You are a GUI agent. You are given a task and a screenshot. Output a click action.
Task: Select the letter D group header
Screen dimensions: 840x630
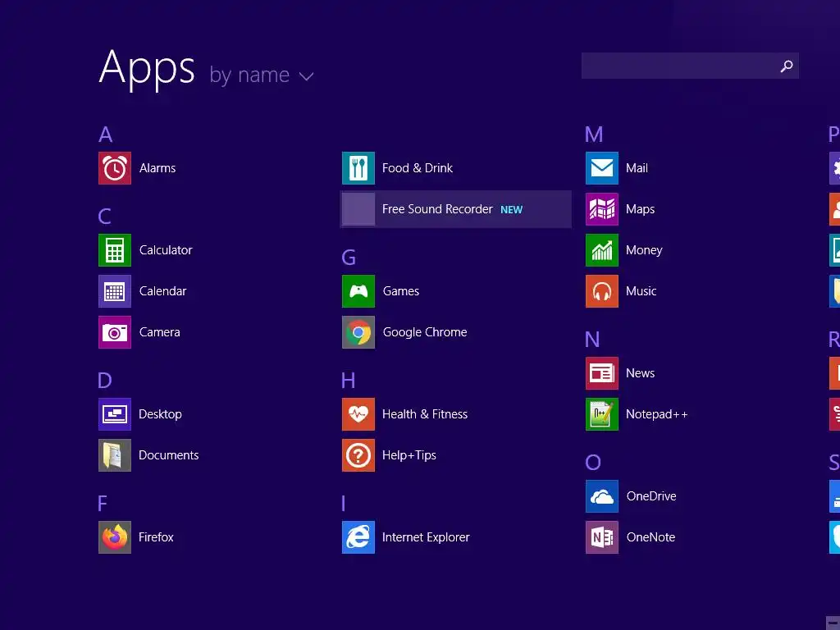(104, 381)
